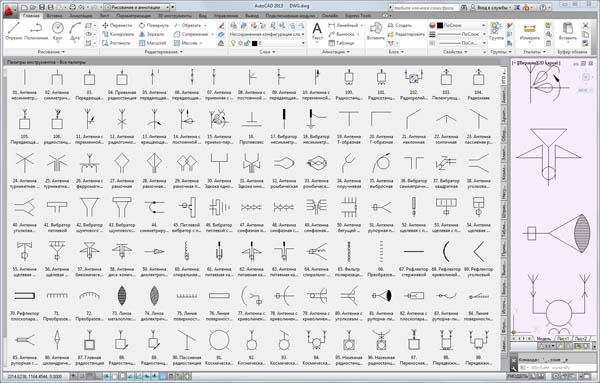Open the layer configuration dropdown

pos(267,34)
